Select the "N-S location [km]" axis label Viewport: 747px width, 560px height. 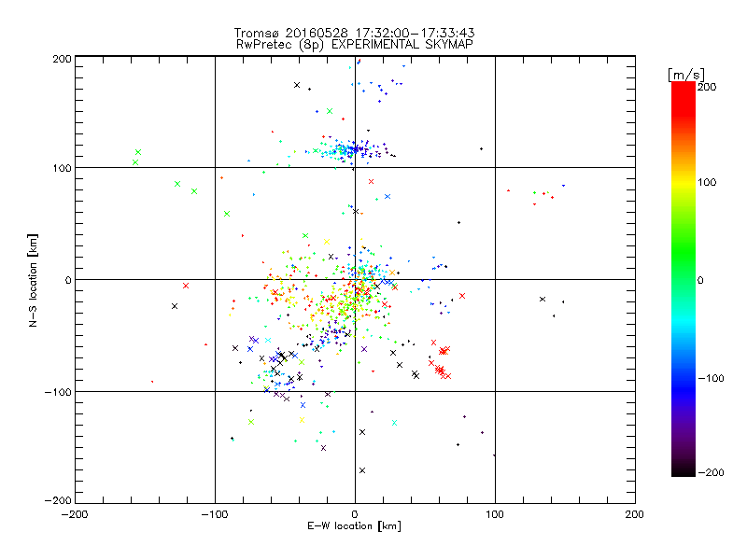pyautogui.click(x=33, y=281)
